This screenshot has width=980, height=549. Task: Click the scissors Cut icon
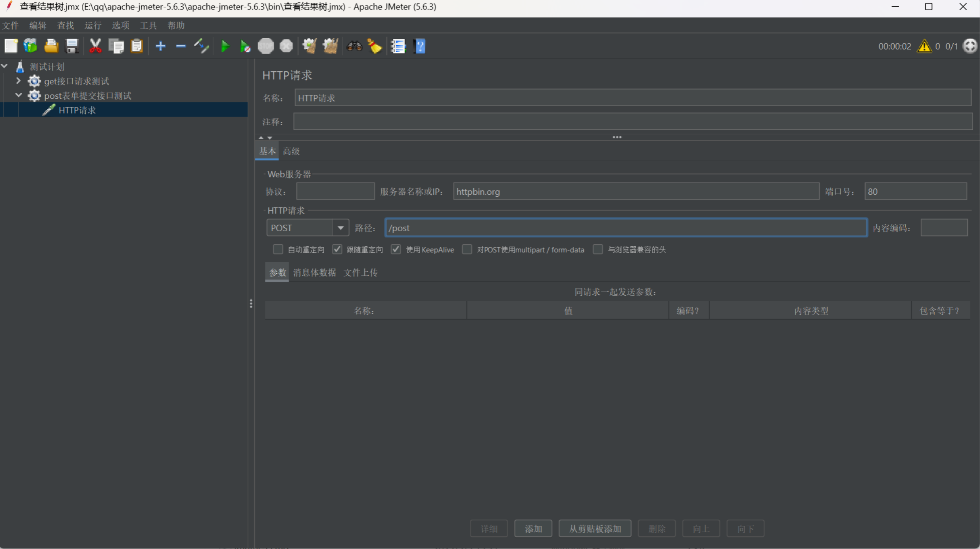(x=95, y=46)
